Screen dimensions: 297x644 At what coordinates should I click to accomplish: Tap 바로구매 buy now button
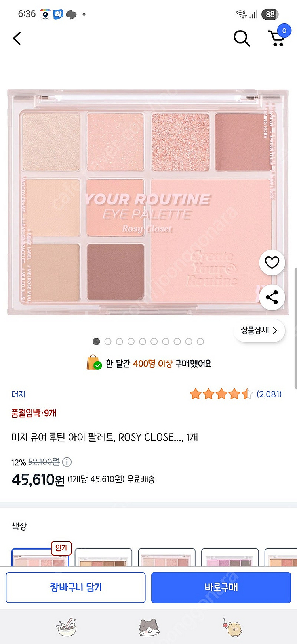[x=221, y=587]
